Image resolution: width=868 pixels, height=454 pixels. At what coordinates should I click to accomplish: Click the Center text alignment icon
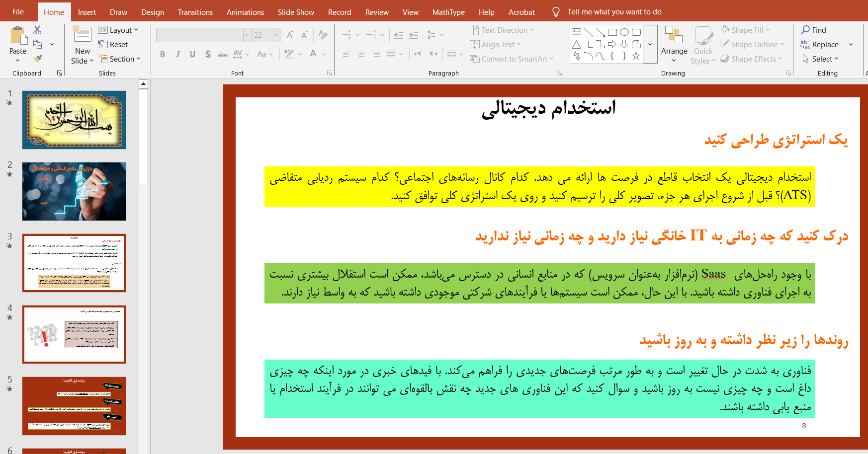pos(361,54)
